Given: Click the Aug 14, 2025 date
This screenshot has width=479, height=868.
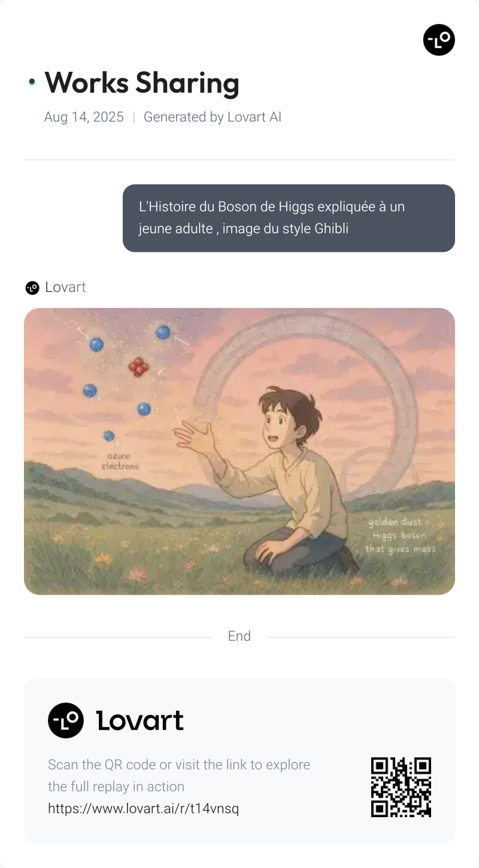Looking at the screenshot, I should coord(84,117).
